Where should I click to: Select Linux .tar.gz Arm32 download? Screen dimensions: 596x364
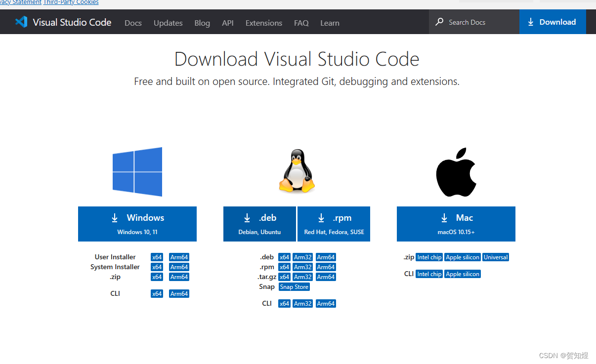click(303, 277)
